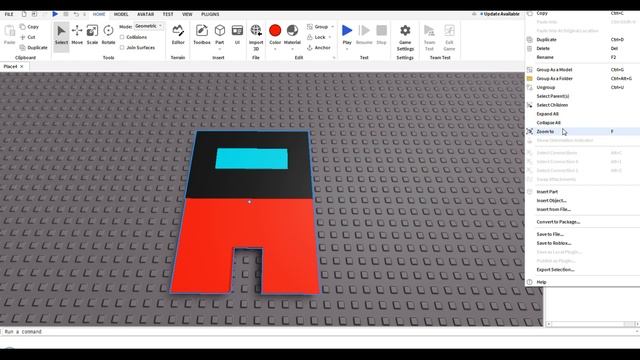The height and width of the screenshot is (360, 640).
Task: Click the Stop test button
Action: click(381, 34)
